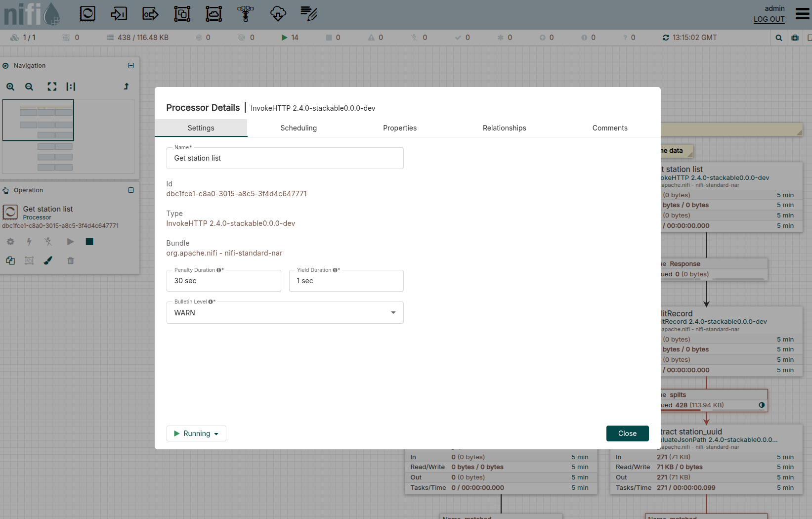This screenshot has height=519, width=812.
Task: Collapse the Operation panel
Action: click(131, 190)
